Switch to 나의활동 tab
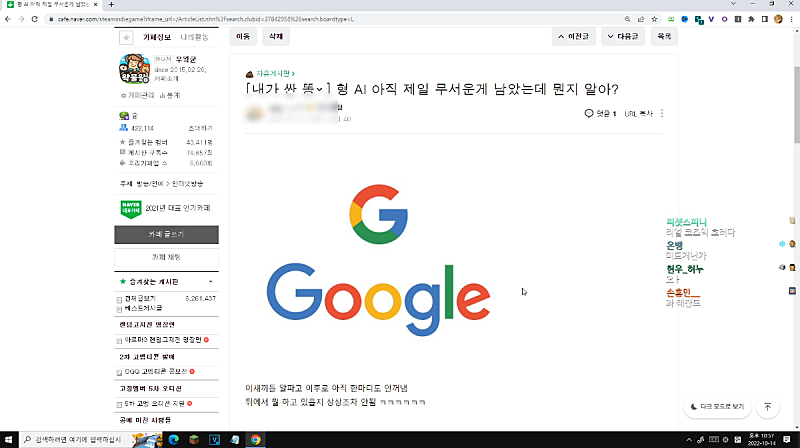The image size is (800, 448). (194, 37)
